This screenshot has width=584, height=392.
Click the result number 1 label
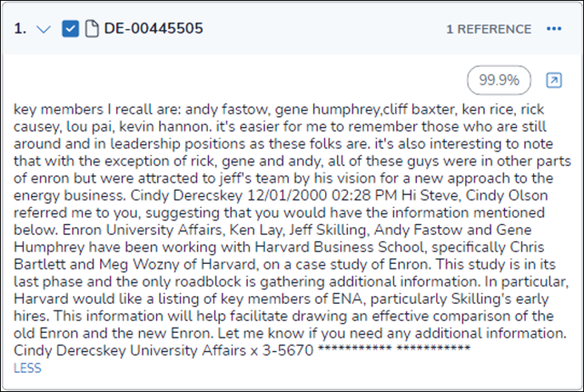click(20, 29)
